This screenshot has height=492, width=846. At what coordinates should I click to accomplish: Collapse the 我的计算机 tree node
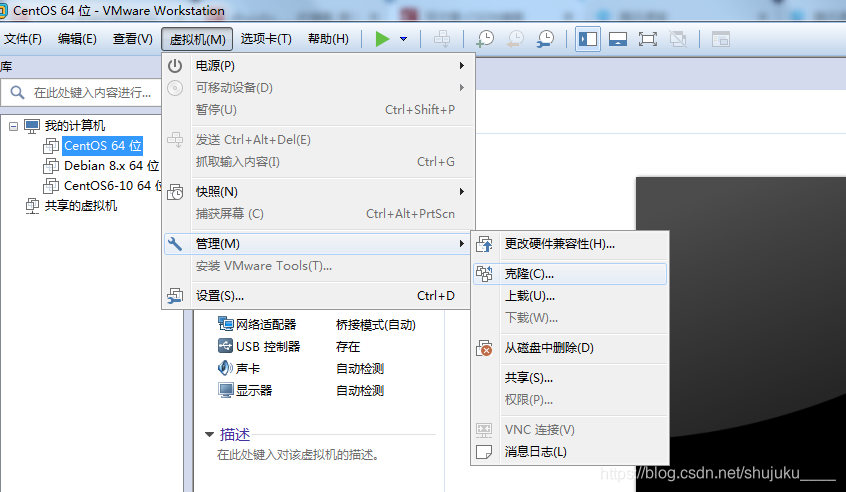13,126
